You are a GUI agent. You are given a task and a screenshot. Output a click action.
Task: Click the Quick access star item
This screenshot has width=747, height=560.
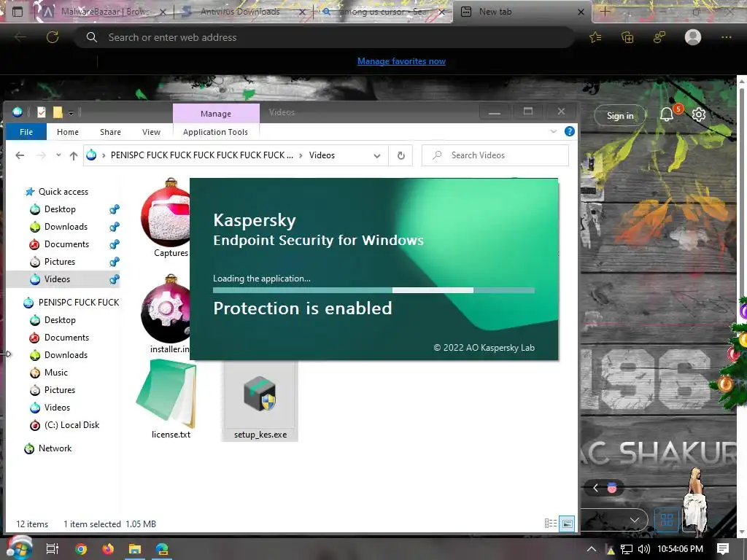pos(63,192)
